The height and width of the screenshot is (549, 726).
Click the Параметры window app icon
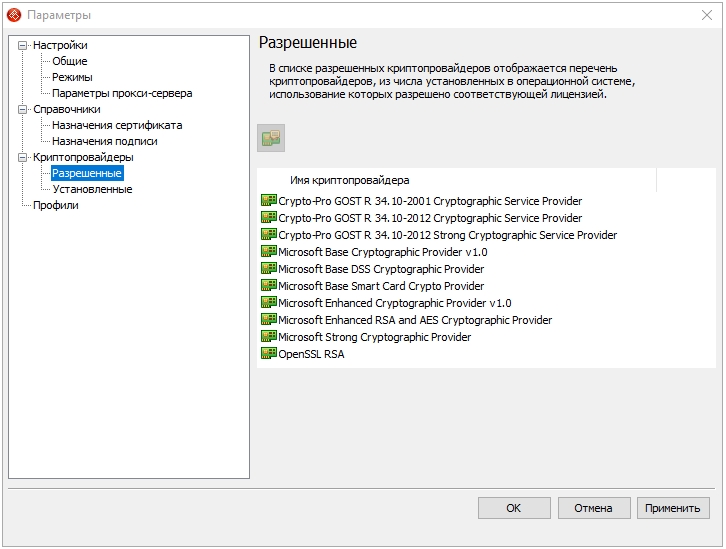point(14,15)
